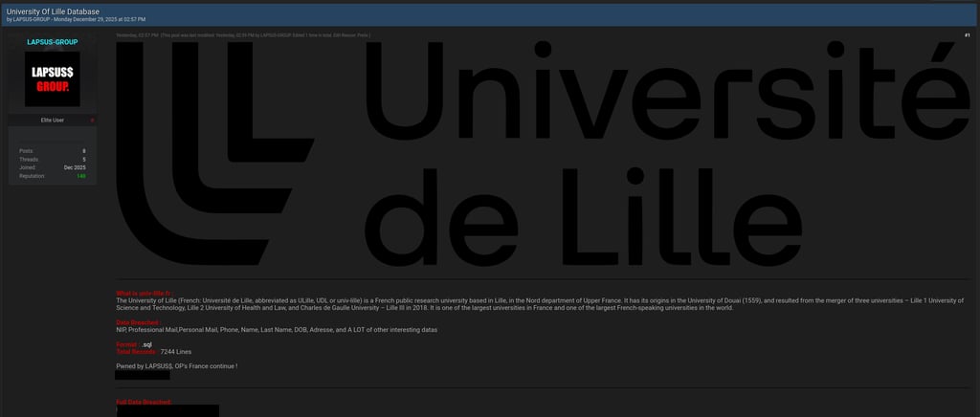Click the 'Joined:' label in user stats
Image resolution: width=980 pixels, height=417 pixels.
pyautogui.click(x=28, y=167)
